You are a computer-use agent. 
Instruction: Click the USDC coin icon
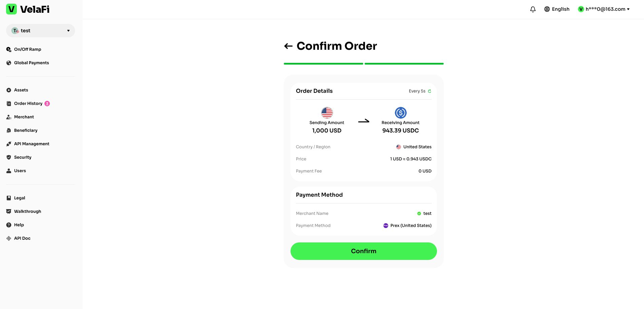[401, 113]
